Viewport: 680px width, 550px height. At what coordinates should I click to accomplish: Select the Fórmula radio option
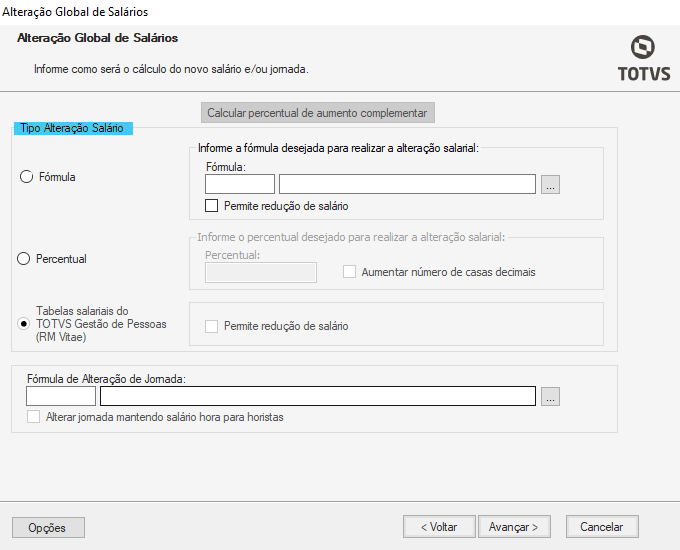click(x=27, y=177)
